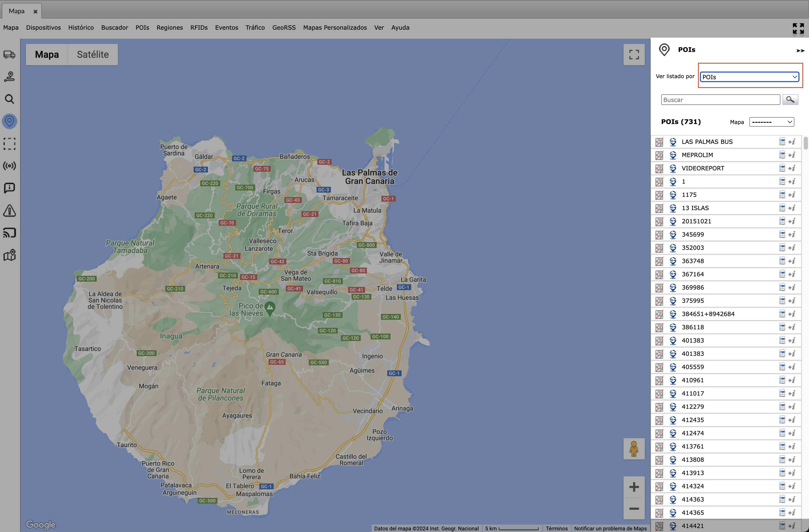
Task: Toggle map visibility for 13 ISLAS
Action: [x=659, y=208]
